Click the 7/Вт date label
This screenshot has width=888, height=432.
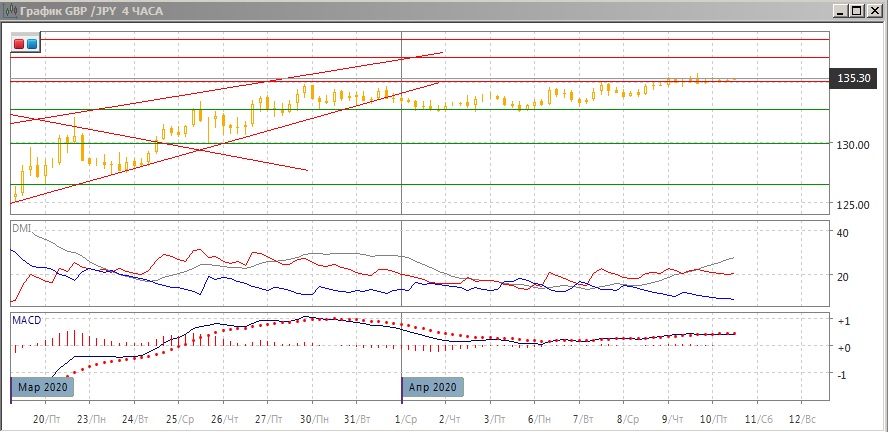pyautogui.click(x=583, y=419)
